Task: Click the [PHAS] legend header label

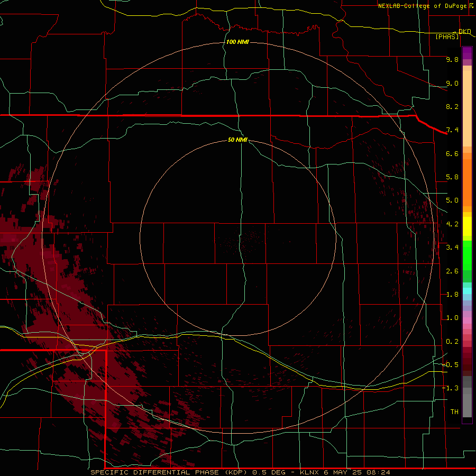Action: click(447, 36)
